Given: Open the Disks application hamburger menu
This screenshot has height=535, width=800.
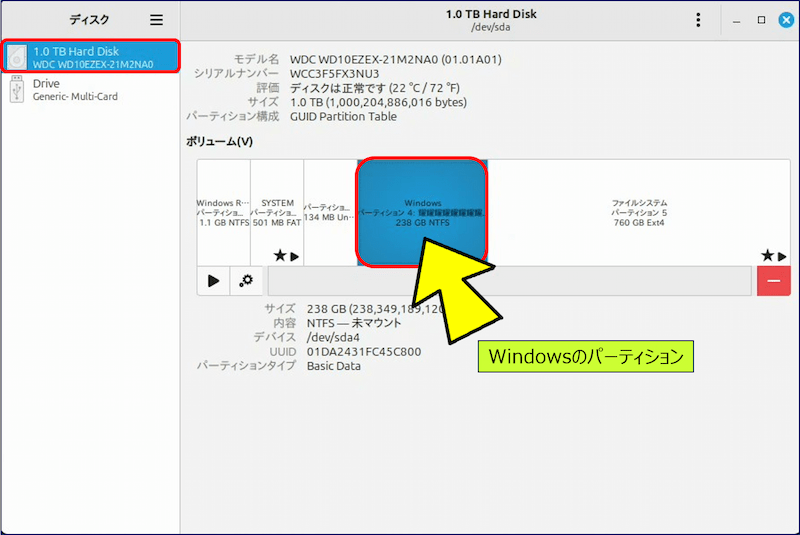Looking at the screenshot, I should pyautogui.click(x=155, y=20).
